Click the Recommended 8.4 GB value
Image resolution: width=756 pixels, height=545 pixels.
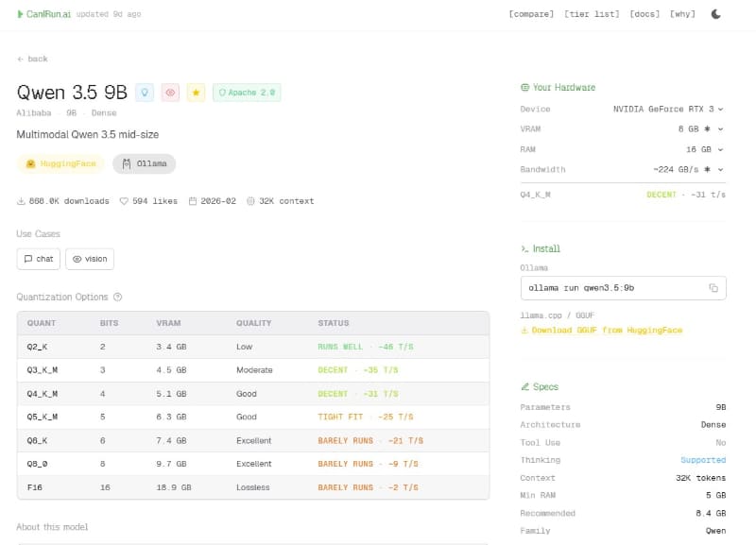click(711, 513)
